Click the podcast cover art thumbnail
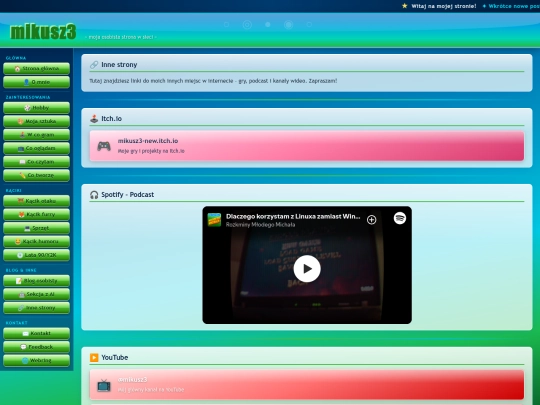 tap(214, 220)
